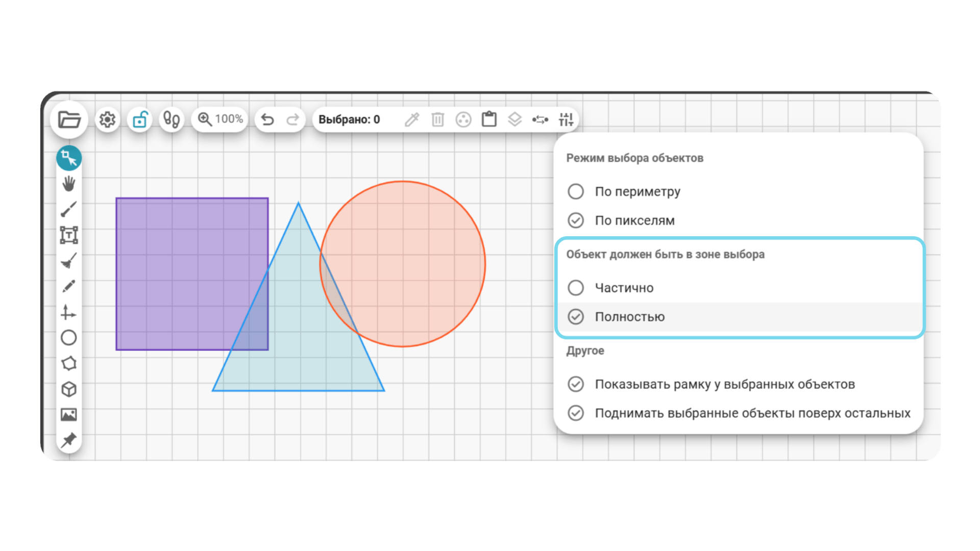Open the layers ordering menu

pos(514,119)
